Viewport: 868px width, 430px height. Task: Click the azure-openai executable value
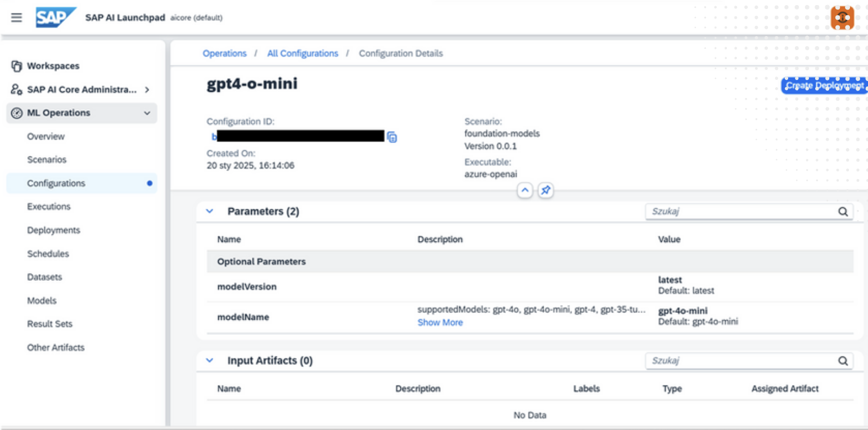point(491,174)
